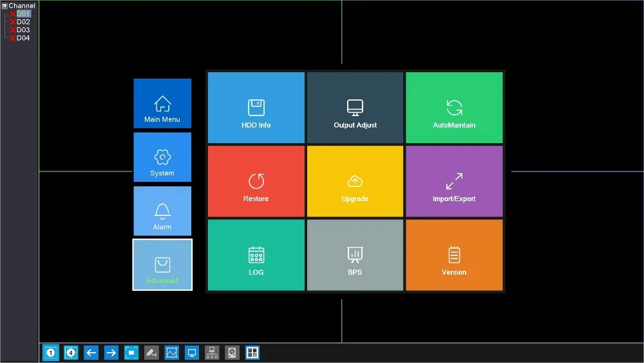644x363 pixels.
Task: Click the QR code toolbar icon
Action: tap(252, 353)
